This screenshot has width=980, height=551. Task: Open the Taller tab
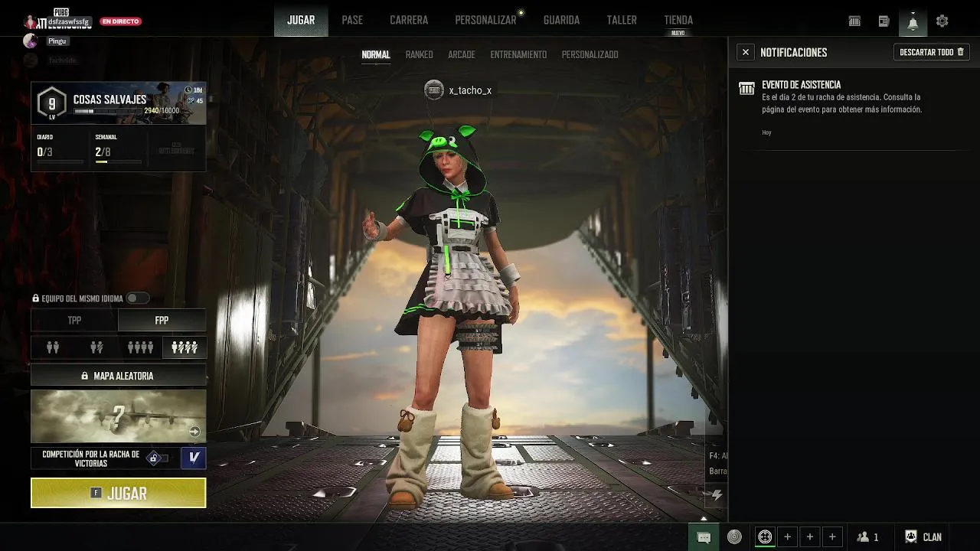point(622,20)
